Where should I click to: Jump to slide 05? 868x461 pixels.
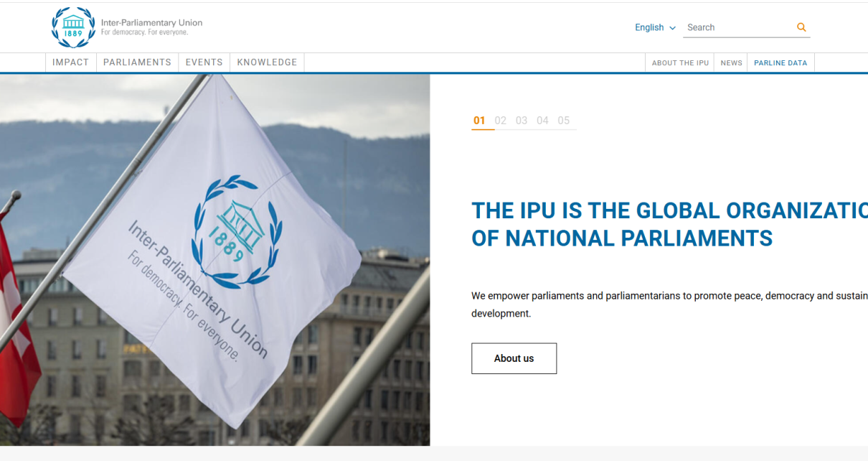point(564,121)
